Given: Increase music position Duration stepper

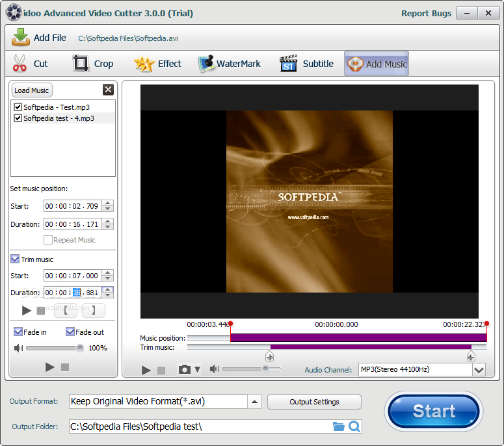Looking at the screenshot, I should (x=108, y=221).
